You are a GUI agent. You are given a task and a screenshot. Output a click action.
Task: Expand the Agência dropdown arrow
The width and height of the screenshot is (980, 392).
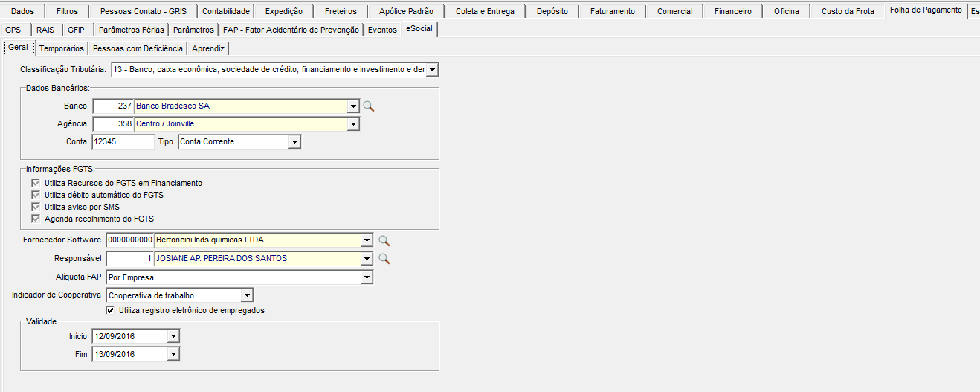coord(353,124)
